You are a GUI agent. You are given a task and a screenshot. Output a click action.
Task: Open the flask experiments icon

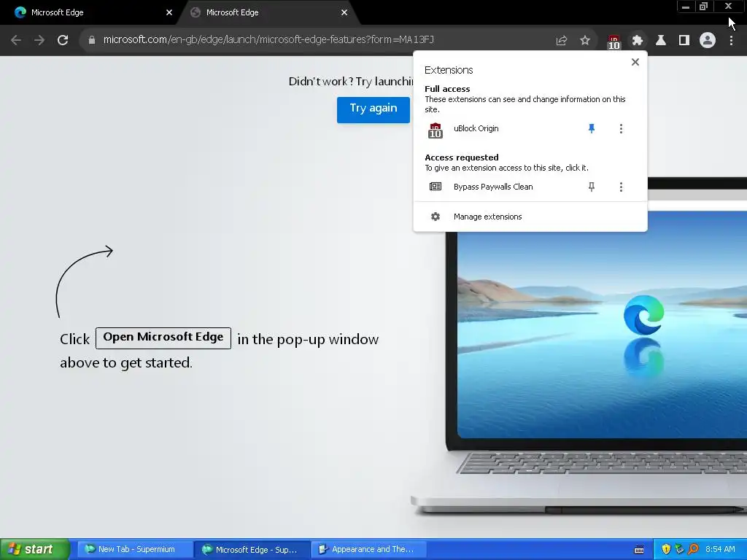click(661, 41)
